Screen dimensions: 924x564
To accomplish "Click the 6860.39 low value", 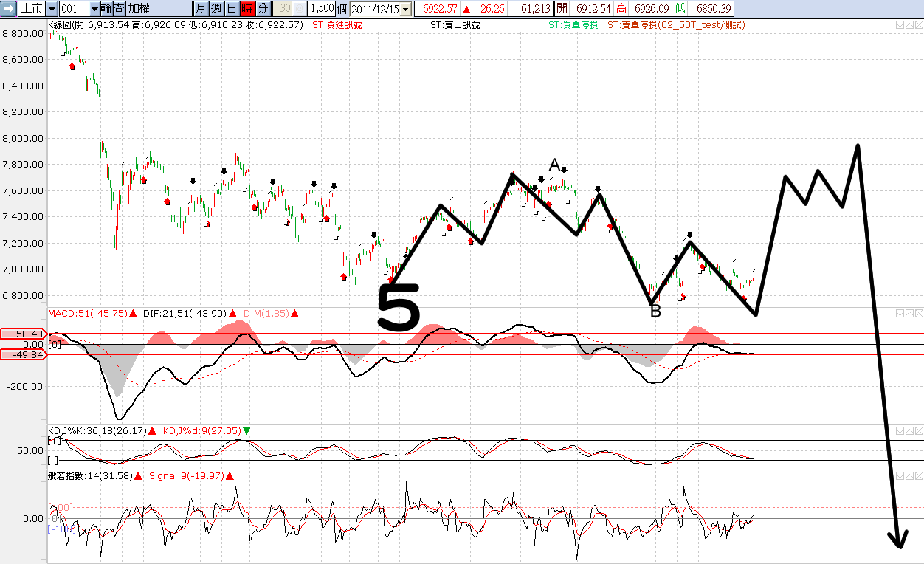I will coord(713,9).
